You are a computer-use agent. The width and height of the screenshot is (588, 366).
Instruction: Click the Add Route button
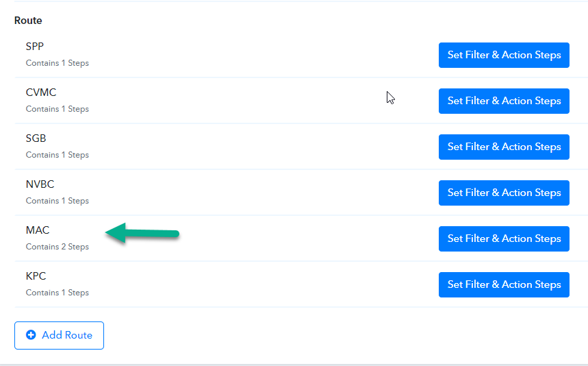point(60,335)
